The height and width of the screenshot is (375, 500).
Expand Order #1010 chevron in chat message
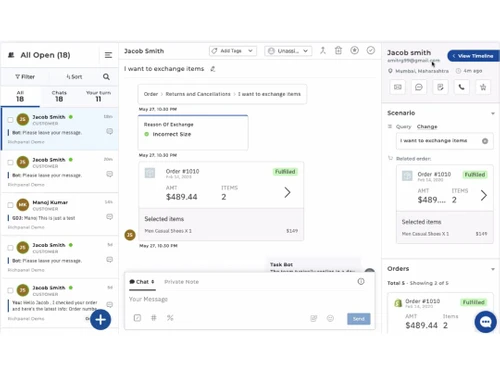(287, 192)
